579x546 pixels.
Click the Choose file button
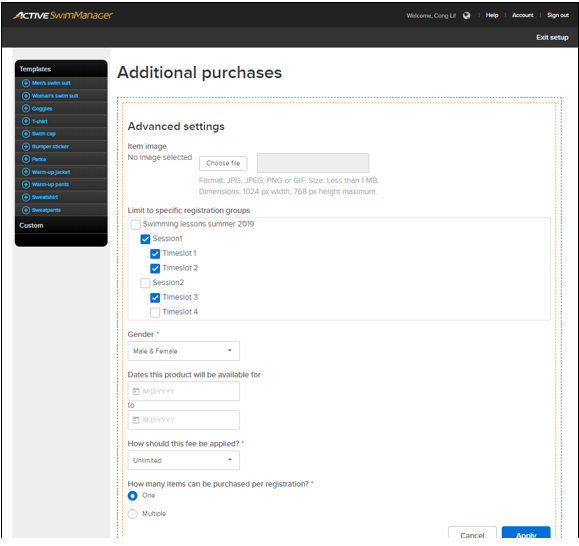point(223,164)
